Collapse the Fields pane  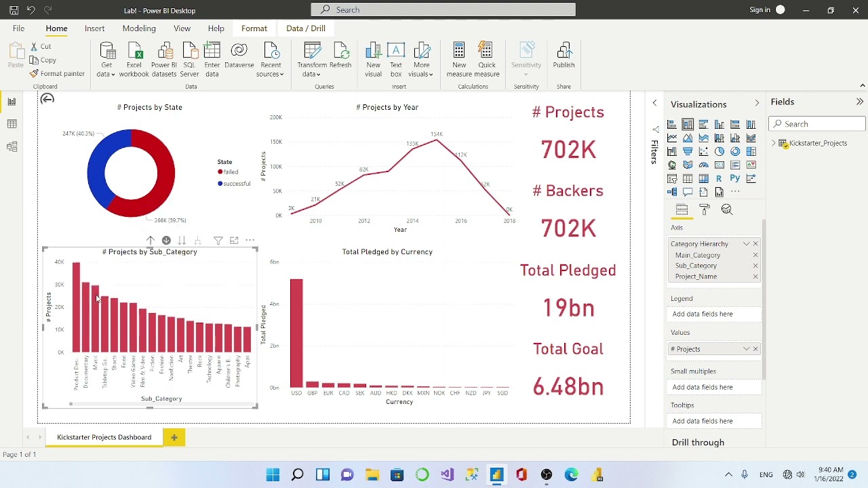pyautogui.click(x=860, y=102)
